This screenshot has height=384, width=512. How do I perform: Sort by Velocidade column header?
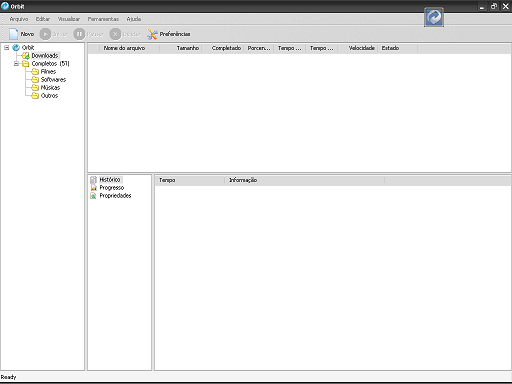[357, 48]
